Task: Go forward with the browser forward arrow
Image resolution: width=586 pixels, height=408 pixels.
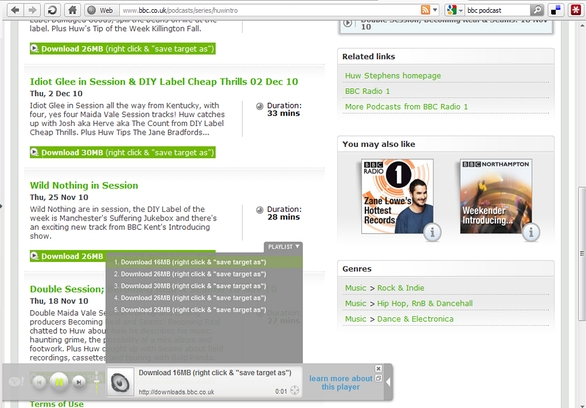Action: click(32, 10)
